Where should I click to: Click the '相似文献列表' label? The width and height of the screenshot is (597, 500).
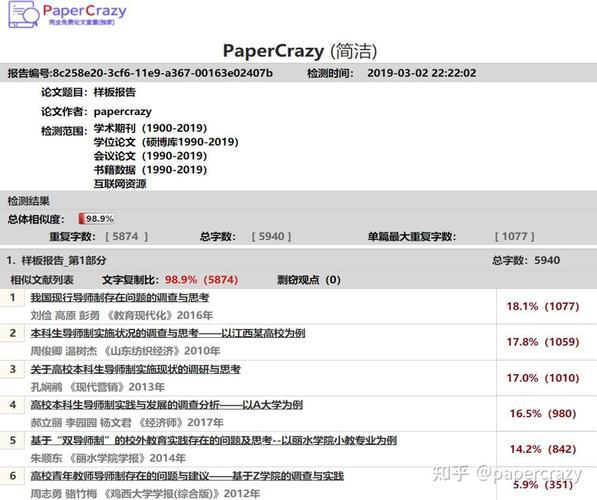point(42,280)
